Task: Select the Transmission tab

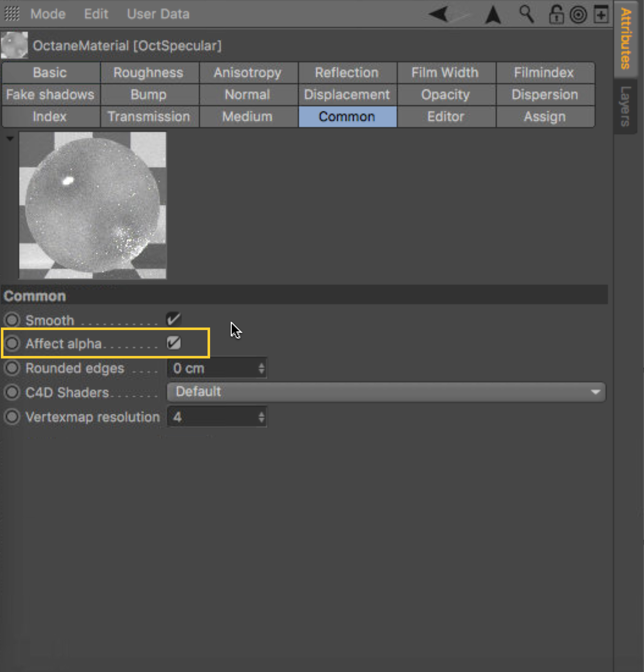Action: click(149, 117)
